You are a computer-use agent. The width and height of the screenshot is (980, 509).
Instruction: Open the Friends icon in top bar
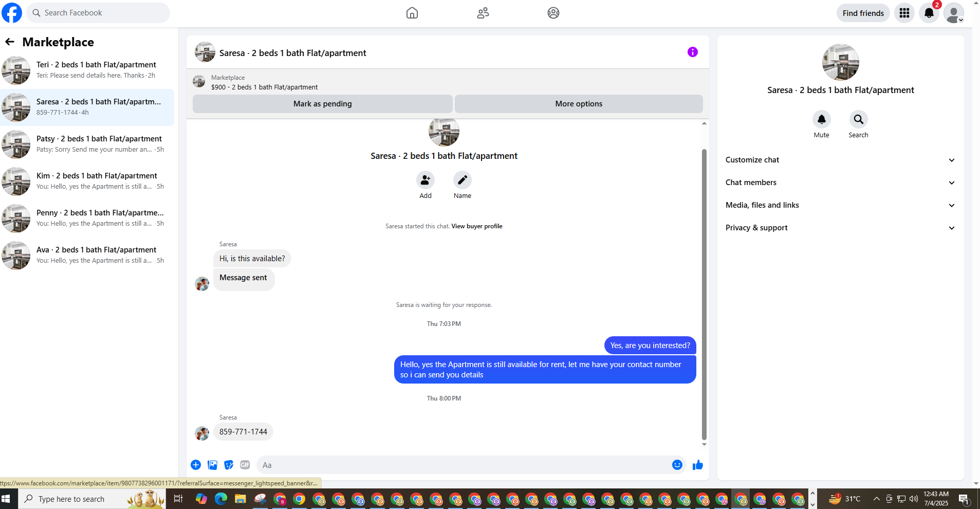[483, 13]
